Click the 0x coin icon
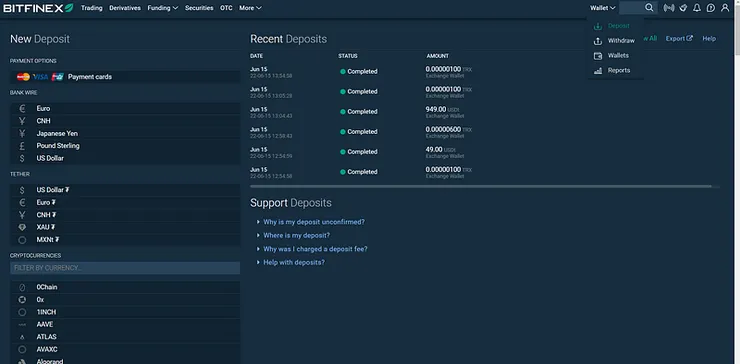This screenshot has height=364, width=740. (22, 300)
